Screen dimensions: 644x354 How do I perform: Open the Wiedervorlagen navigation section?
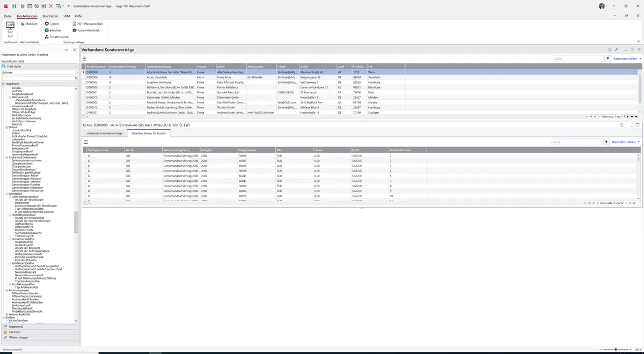click(40, 337)
